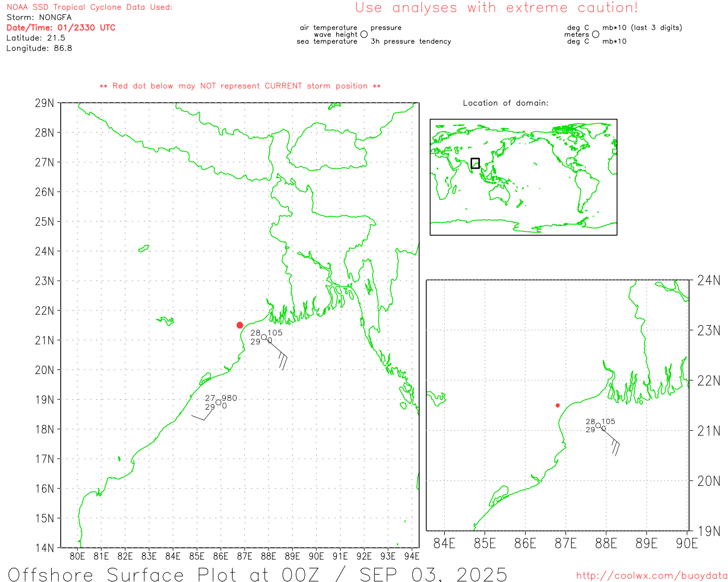
Task: Click the red dot position disclaimer text
Action: coord(240,86)
